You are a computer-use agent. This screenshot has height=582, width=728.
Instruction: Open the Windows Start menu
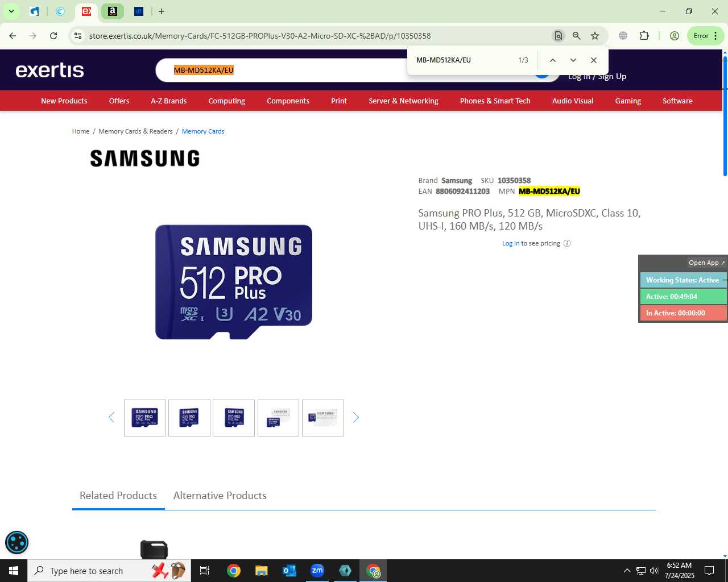tap(14, 571)
